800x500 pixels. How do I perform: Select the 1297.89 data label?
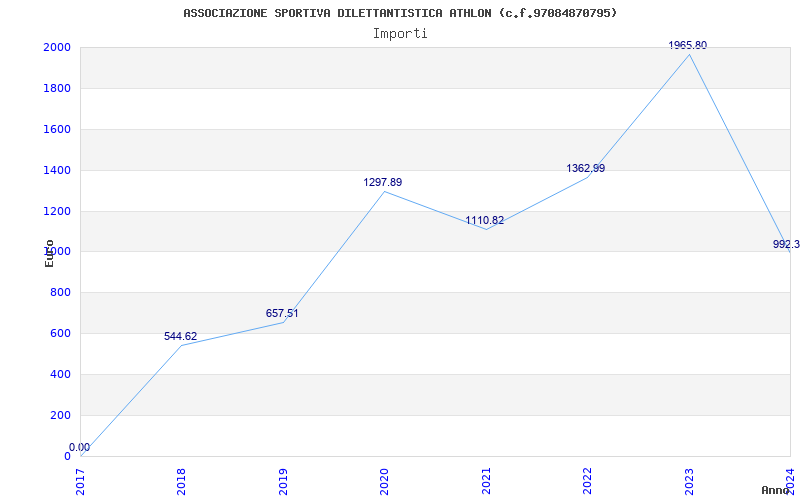coord(383,182)
